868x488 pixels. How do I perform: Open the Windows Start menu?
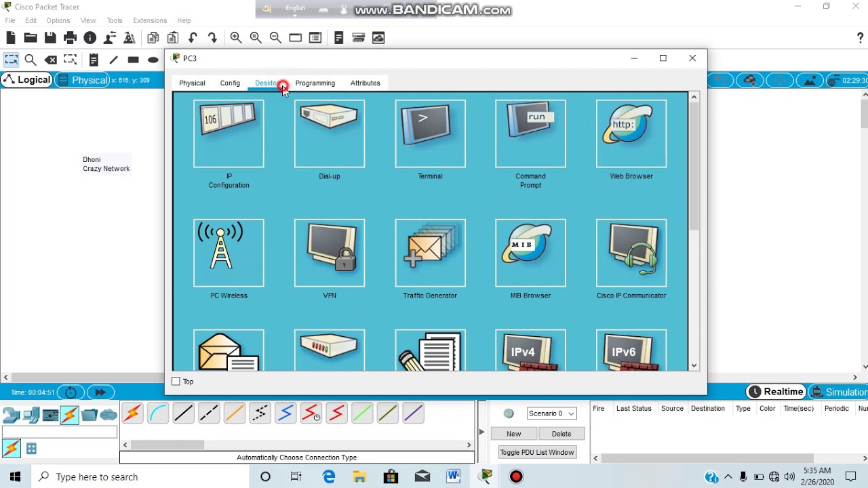point(15,477)
